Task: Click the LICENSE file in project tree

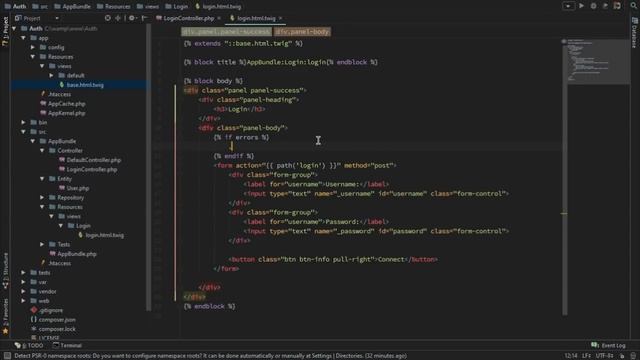Action: [45, 338]
